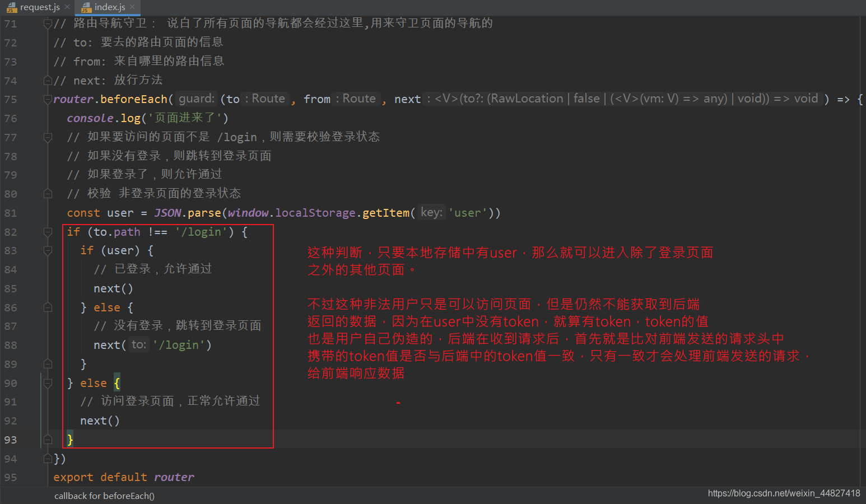Click the 'callback for beforeEach()' breadcrumb
The image size is (866, 504).
click(104, 496)
